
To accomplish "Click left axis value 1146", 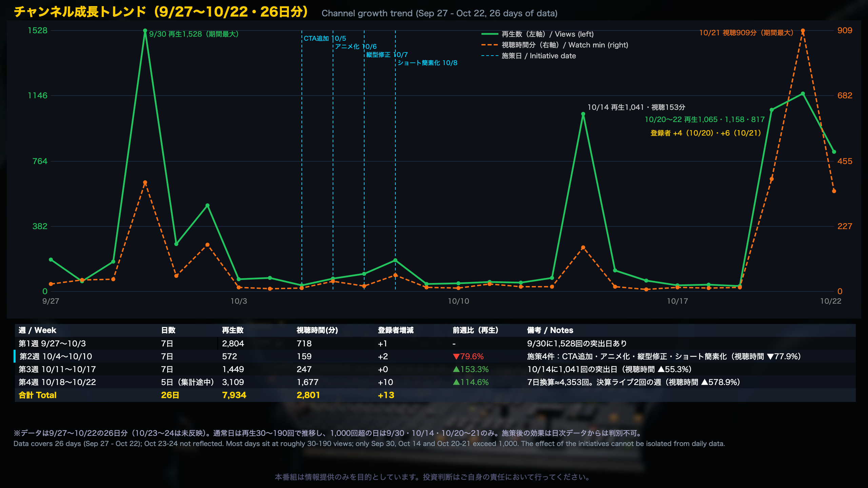I will [38, 96].
